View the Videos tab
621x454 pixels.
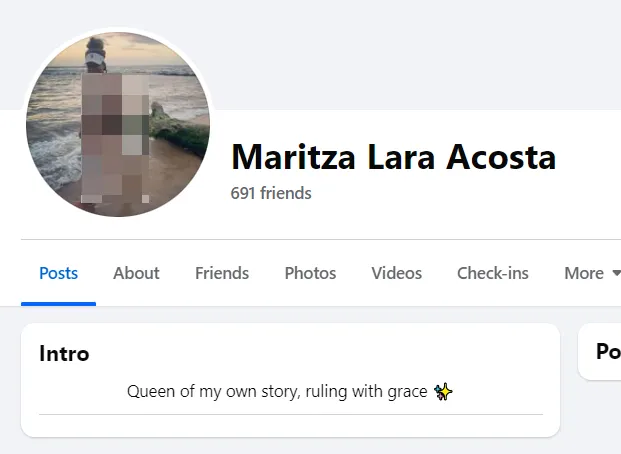396,273
